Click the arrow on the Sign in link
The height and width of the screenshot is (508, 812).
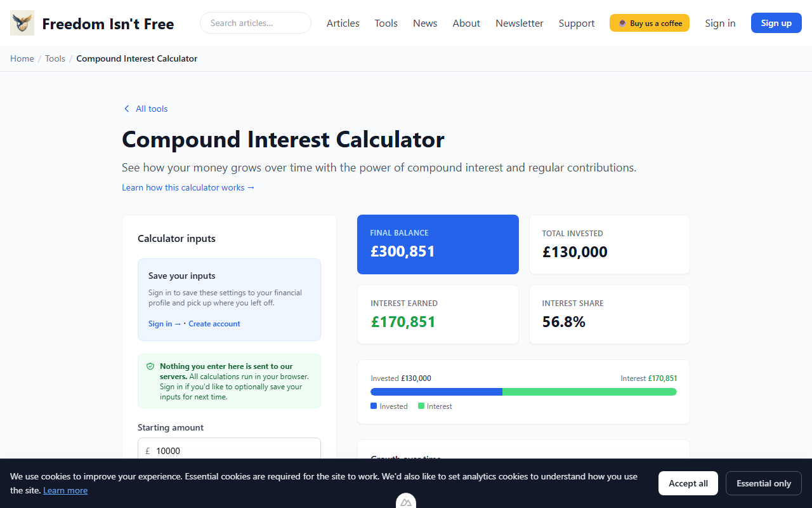(178, 324)
